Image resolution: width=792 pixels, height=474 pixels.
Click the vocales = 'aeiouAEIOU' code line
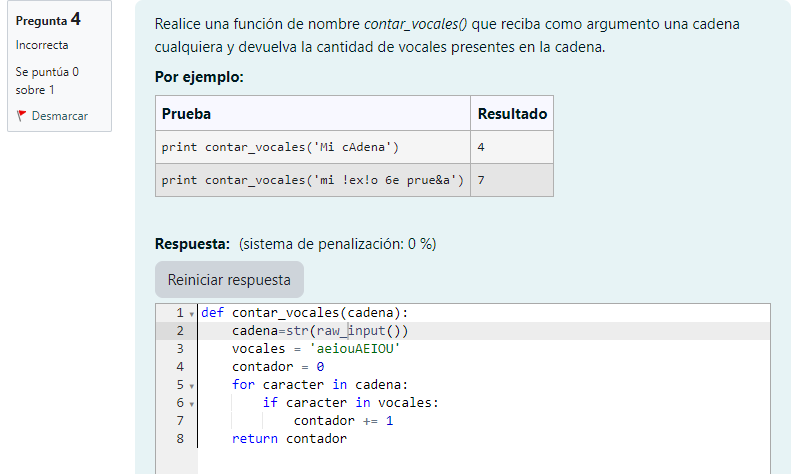click(315, 349)
